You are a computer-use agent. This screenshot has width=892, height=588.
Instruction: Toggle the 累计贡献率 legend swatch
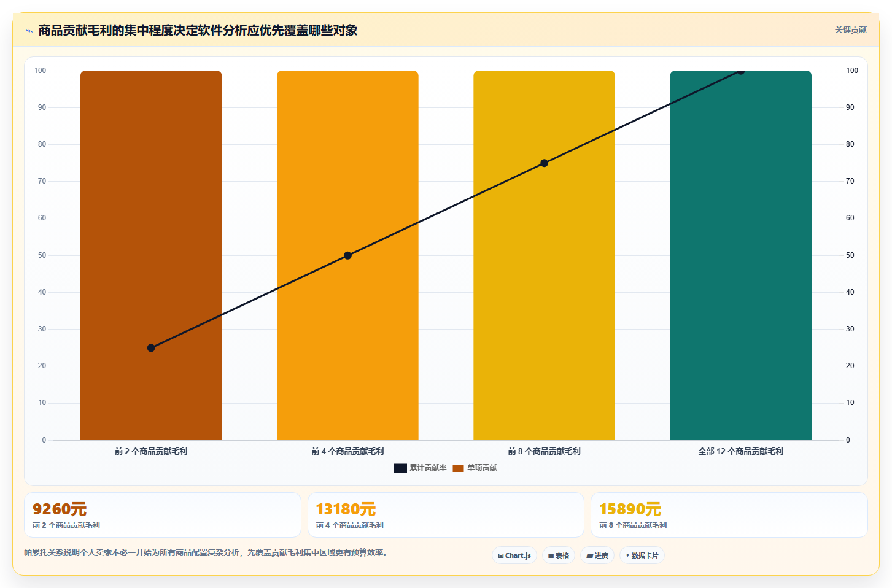400,468
